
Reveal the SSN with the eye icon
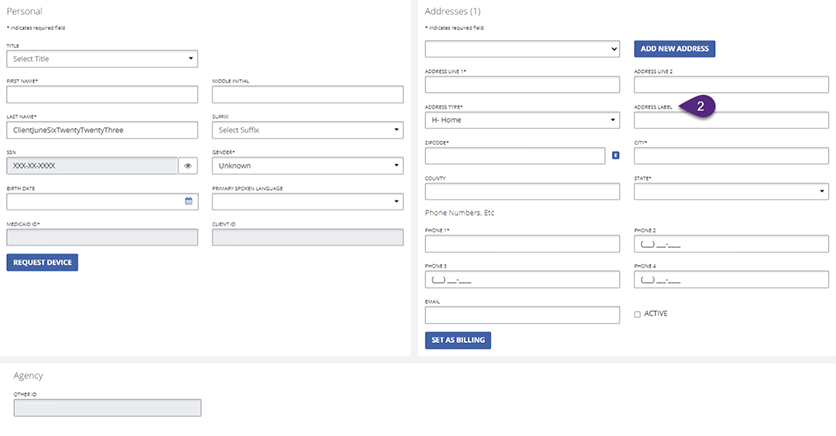pos(188,166)
